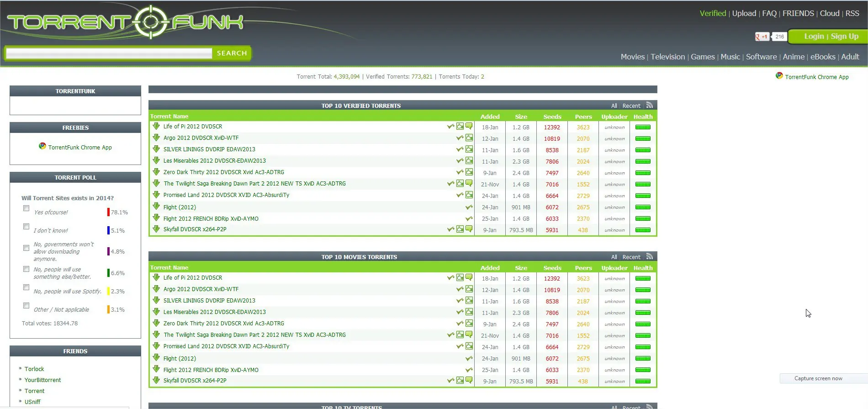Viewport: 868px width, 409px height.
Task: Click comment bubble icon for Life of Pi in Verified list
Action: (469, 126)
